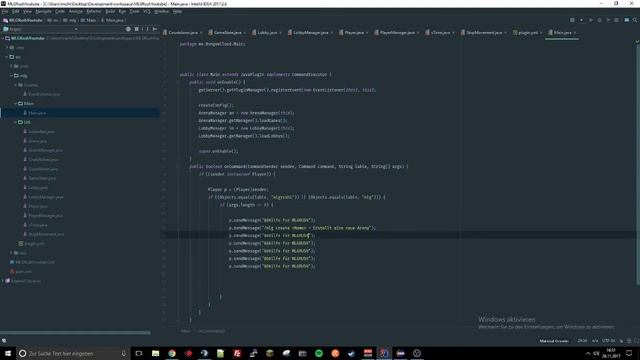Click the editor vertical scrollbar
Screen dimensions: 640x360
tap(637, 163)
